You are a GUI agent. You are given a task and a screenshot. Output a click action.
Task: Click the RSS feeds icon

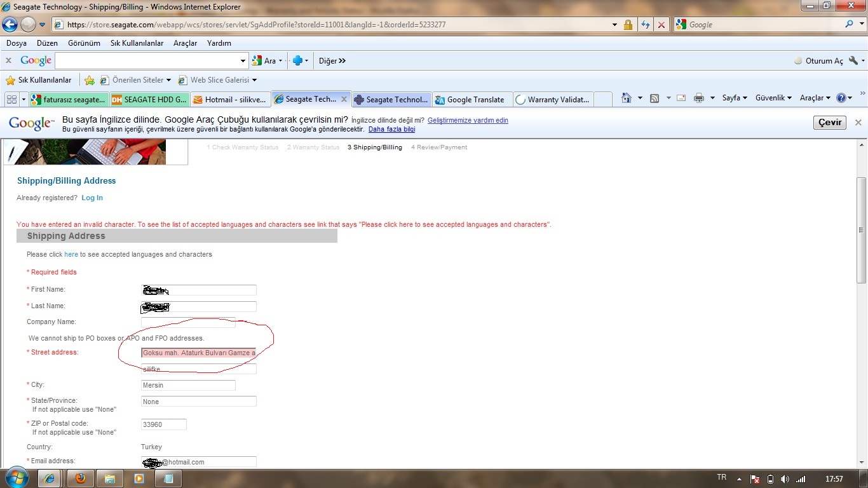point(654,98)
